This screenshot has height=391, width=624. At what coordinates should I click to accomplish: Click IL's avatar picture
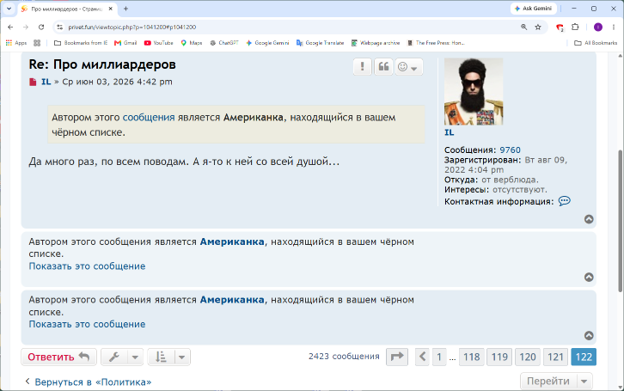pyautogui.click(x=474, y=91)
